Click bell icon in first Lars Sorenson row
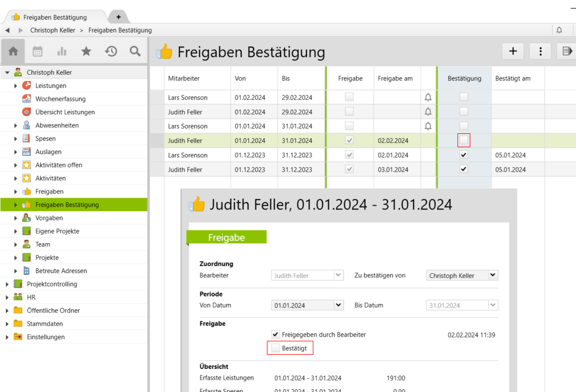Screen dimensions: 576x392 428,98
